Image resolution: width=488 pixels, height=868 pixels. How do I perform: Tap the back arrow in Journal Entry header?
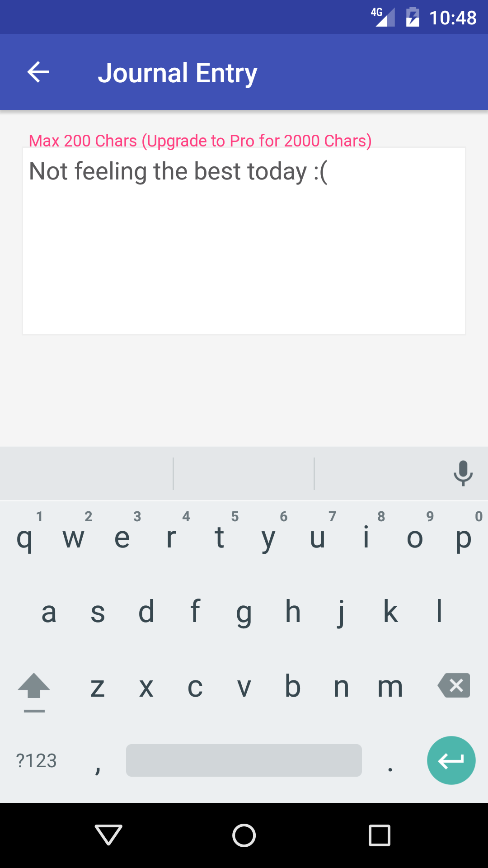pyautogui.click(x=38, y=72)
